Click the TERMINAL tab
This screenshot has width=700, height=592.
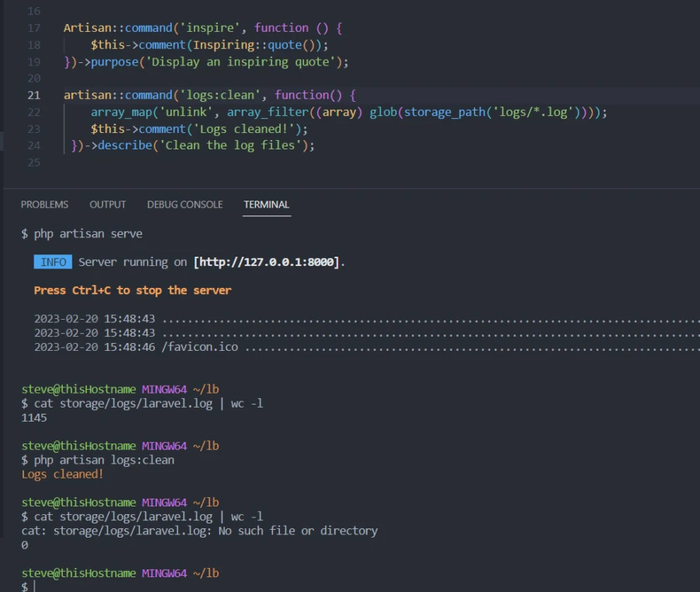pyautogui.click(x=266, y=205)
